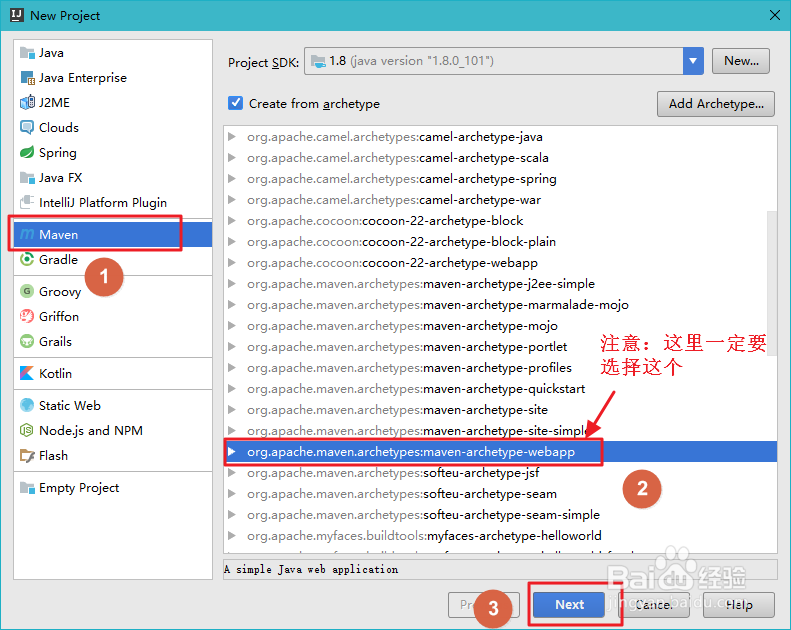Close the New Project dialog

click(775, 15)
